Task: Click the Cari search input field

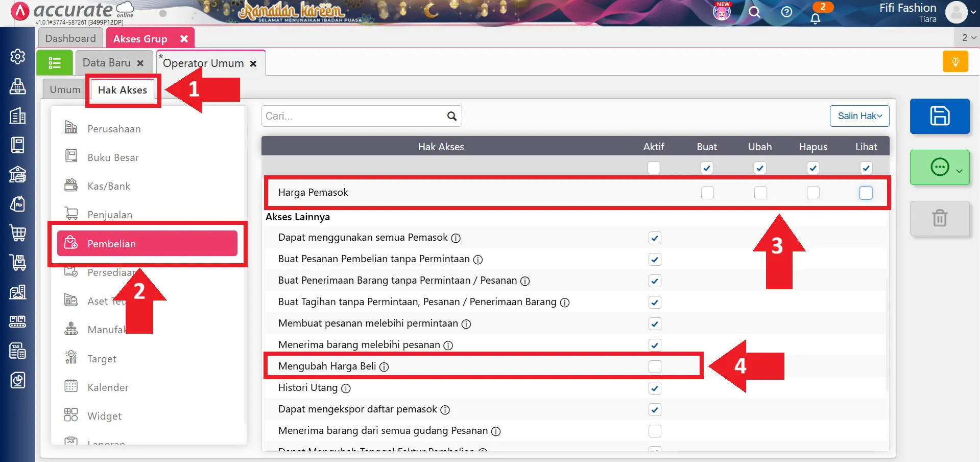Action: click(x=353, y=116)
